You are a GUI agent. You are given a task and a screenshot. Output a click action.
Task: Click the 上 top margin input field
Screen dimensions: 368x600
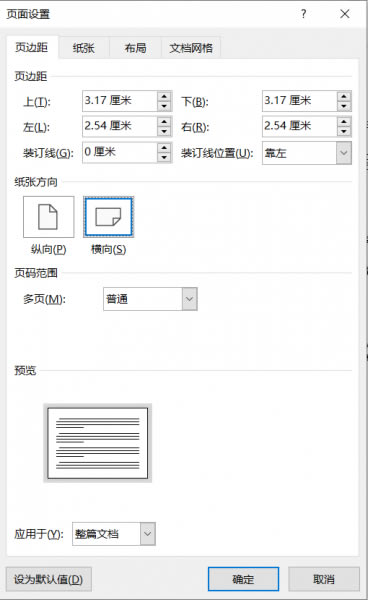point(120,101)
